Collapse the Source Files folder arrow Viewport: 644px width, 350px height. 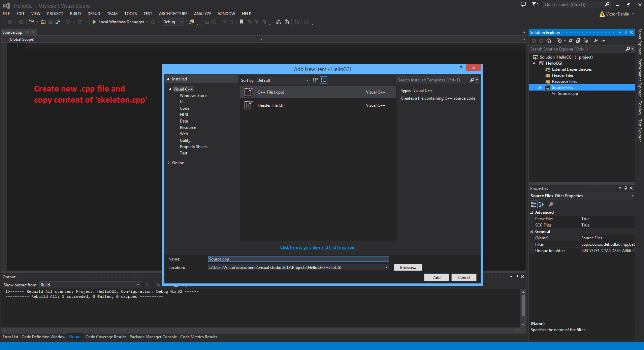point(540,87)
